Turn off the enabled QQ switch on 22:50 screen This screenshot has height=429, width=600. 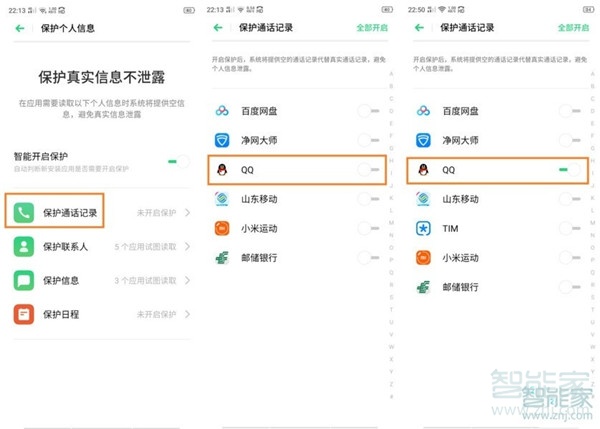pyautogui.click(x=570, y=170)
